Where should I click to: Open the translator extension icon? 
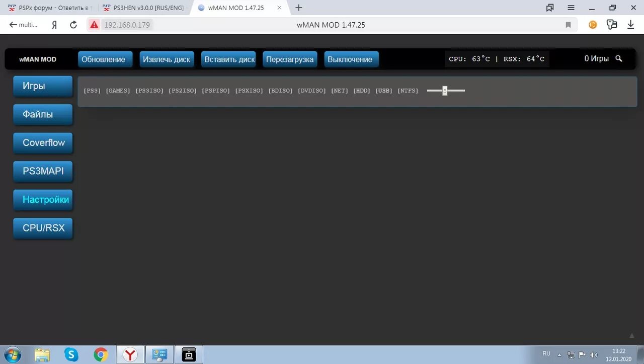(612, 25)
